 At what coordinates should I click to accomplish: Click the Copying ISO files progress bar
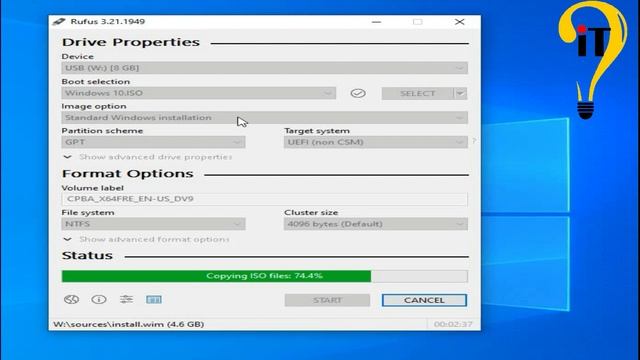pos(264,276)
